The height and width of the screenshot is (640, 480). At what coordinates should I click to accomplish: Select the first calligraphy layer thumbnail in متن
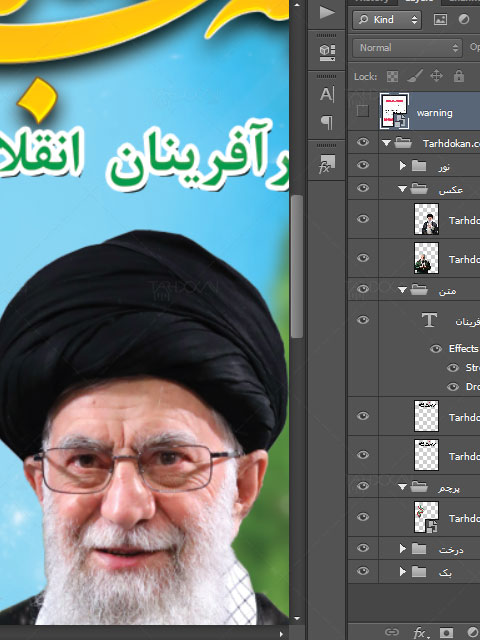(x=426, y=416)
